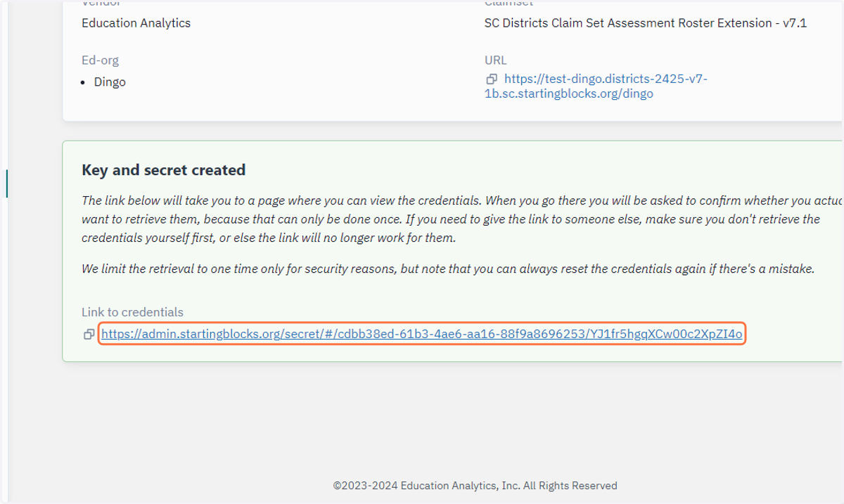This screenshot has height=504, width=844.
Task: Click the 'Link to credentials' label
Action: [132, 312]
